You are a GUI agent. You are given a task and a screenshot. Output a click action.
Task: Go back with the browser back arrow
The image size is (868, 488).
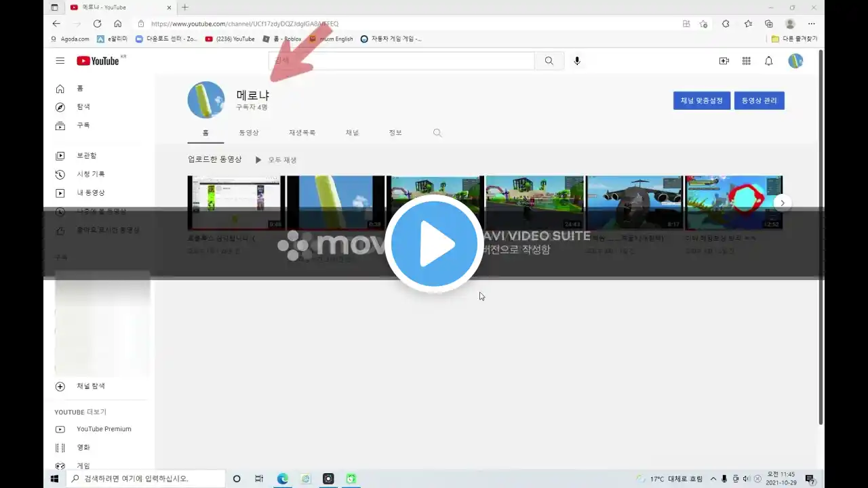56,24
